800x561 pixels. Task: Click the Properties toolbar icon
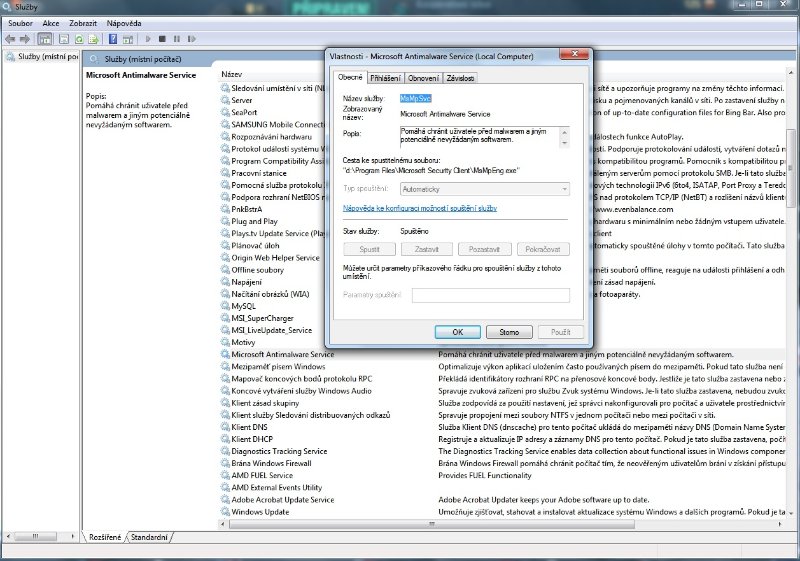click(x=64, y=39)
